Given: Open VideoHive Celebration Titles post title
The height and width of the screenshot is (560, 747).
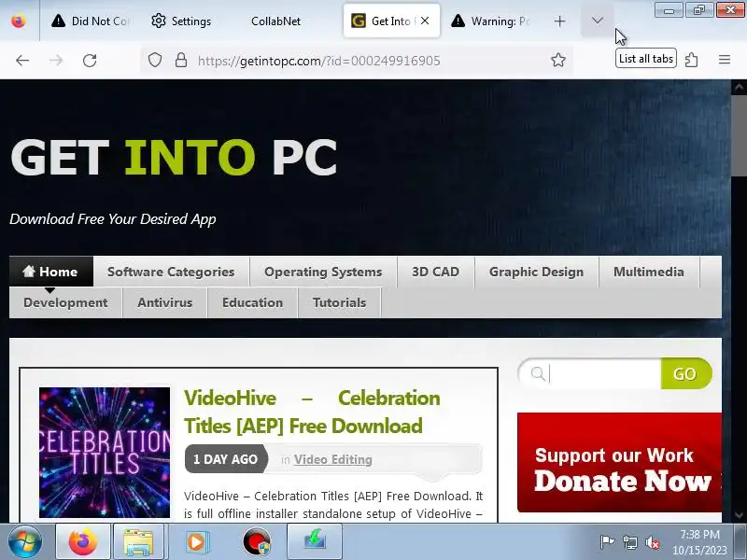Looking at the screenshot, I should point(312,412).
